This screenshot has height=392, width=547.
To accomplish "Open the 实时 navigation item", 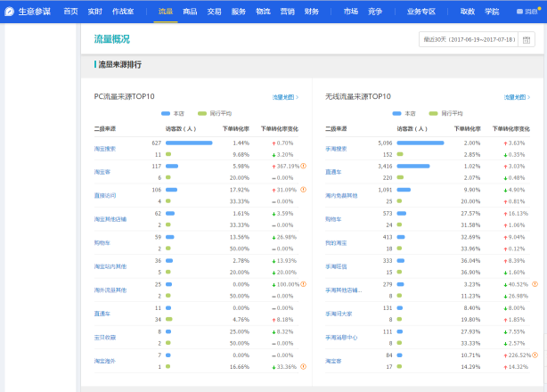I will point(95,12).
